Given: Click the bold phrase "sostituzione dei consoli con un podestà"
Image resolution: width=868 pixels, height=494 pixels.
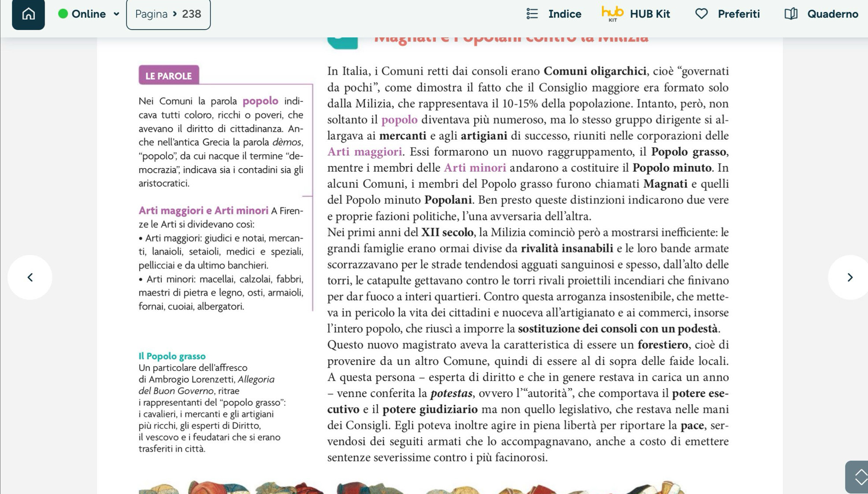Looking at the screenshot, I should pos(618,329).
